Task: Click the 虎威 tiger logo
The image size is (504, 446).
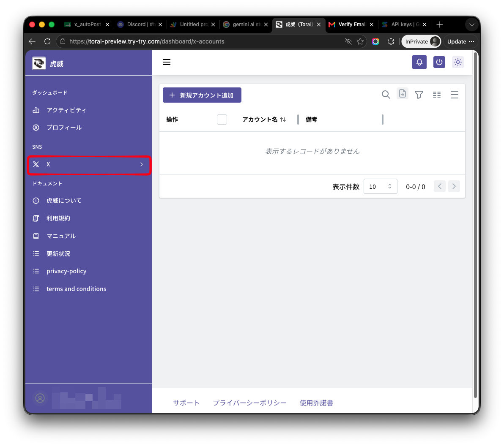Action: tap(39, 63)
